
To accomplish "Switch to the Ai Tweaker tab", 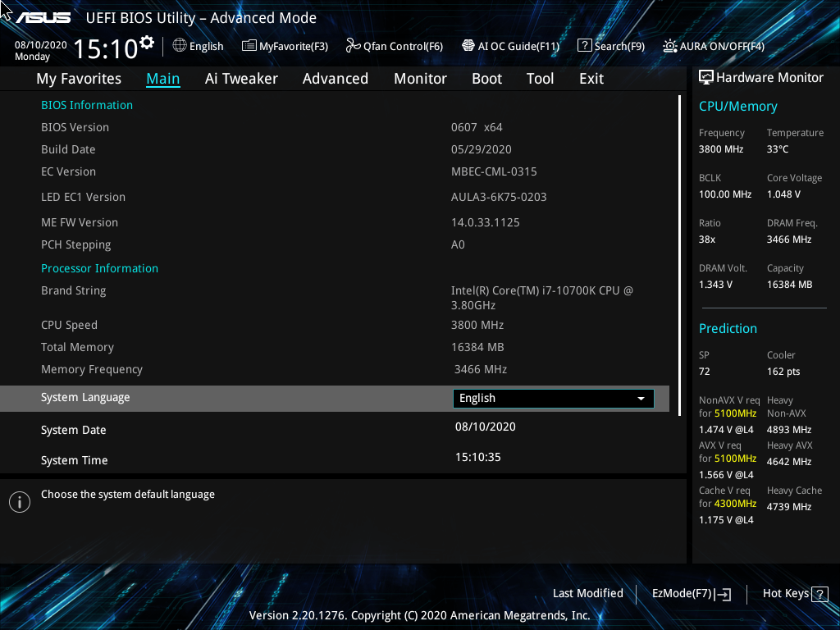I will pyautogui.click(x=241, y=78).
